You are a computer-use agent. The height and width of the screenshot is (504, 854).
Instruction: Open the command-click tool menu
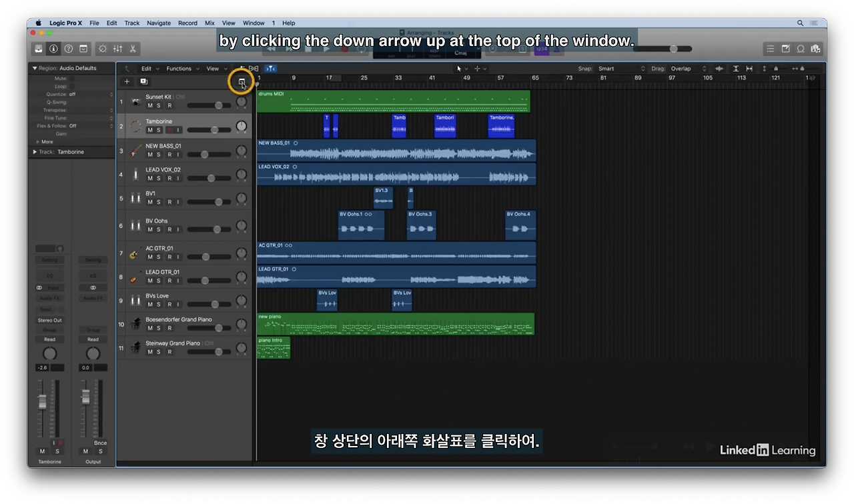pyautogui.click(x=480, y=69)
